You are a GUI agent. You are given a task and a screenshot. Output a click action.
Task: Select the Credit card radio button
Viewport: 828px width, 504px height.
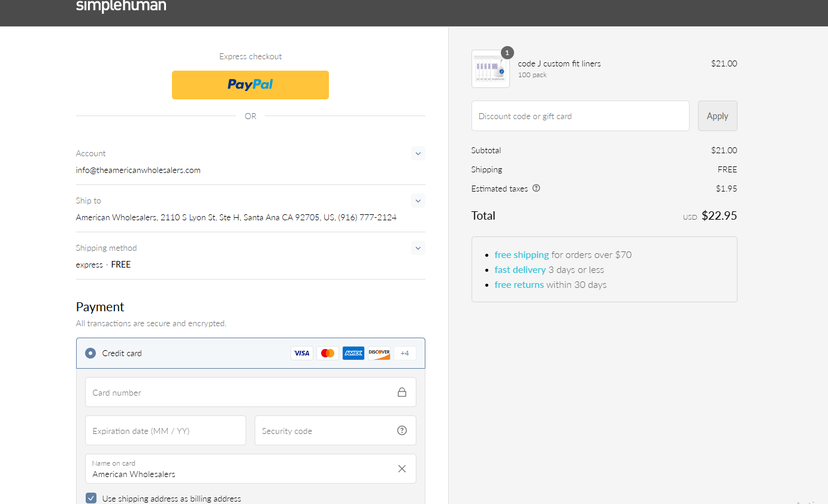point(90,353)
